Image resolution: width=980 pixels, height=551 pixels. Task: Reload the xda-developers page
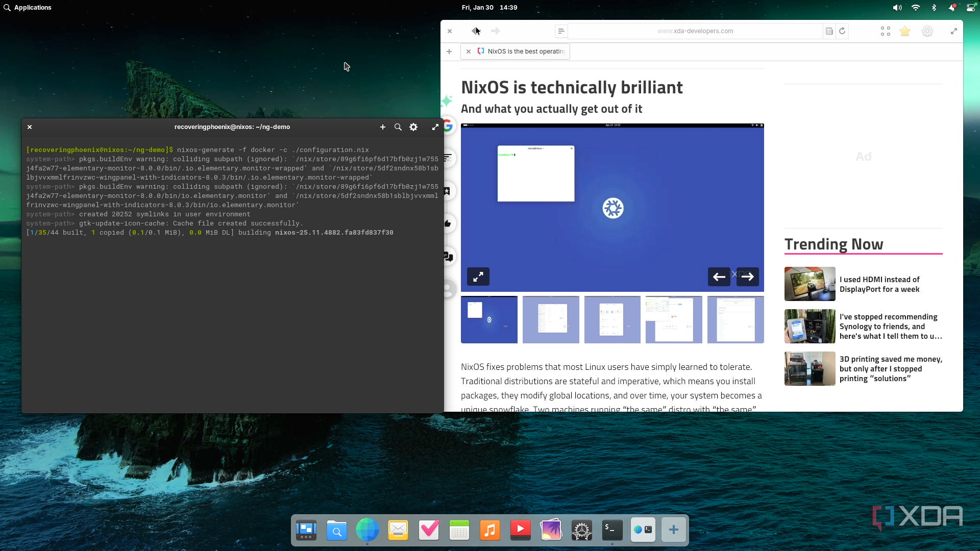click(842, 31)
